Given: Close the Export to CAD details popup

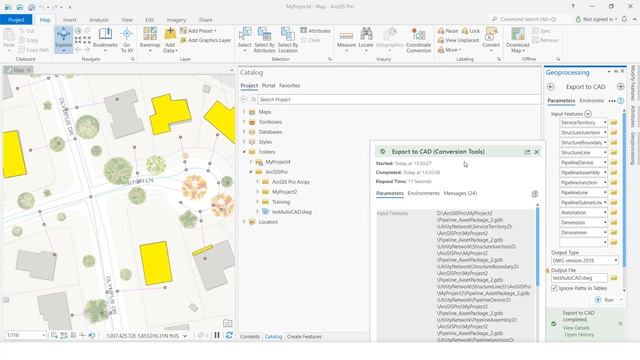Looking at the screenshot, I should click(x=537, y=152).
